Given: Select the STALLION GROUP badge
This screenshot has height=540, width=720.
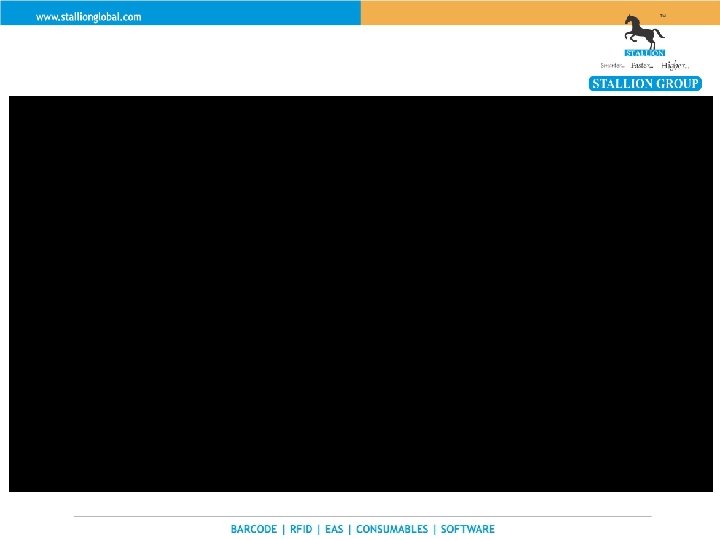Looking at the screenshot, I should (645, 84).
